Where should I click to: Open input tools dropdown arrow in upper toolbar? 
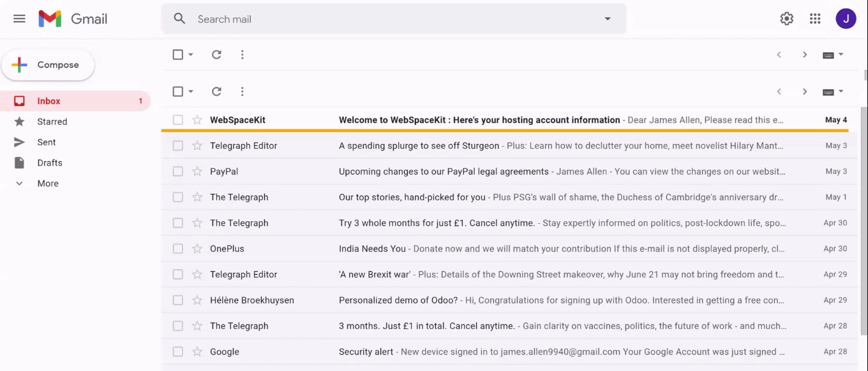(841, 55)
